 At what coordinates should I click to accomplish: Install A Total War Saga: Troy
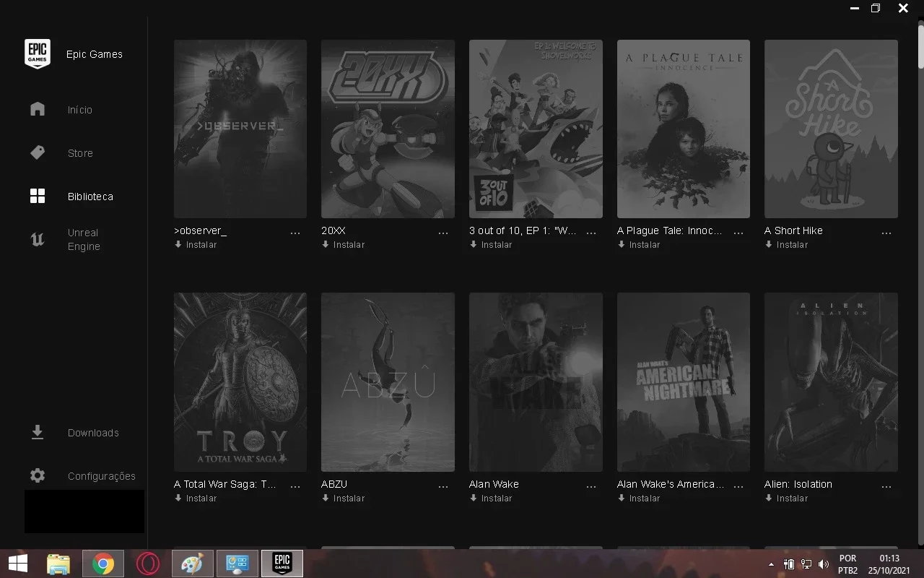coord(196,499)
